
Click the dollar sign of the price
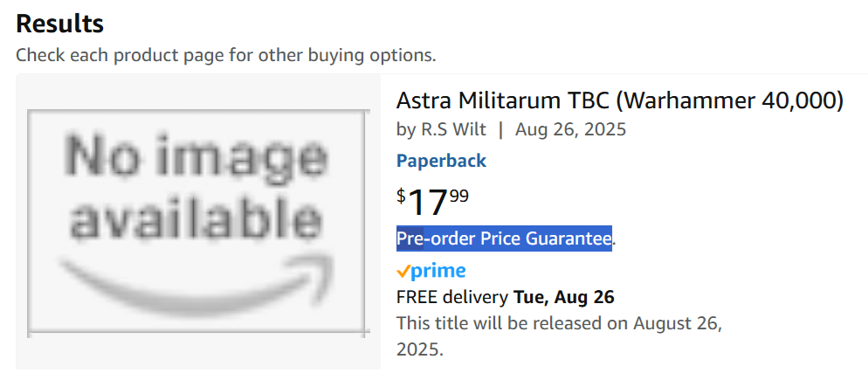(401, 196)
